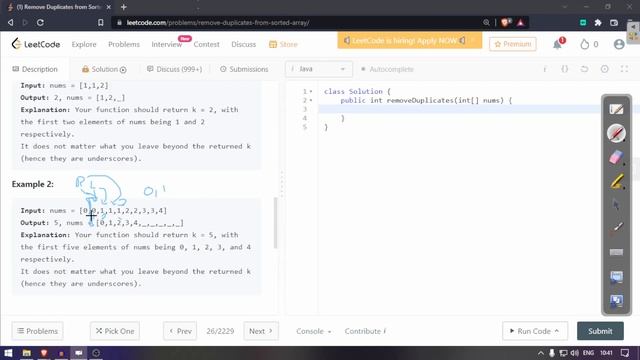The width and height of the screenshot is (640, 360).
Task: Open the user profile avatar
Action: click(x=619, y=44)
